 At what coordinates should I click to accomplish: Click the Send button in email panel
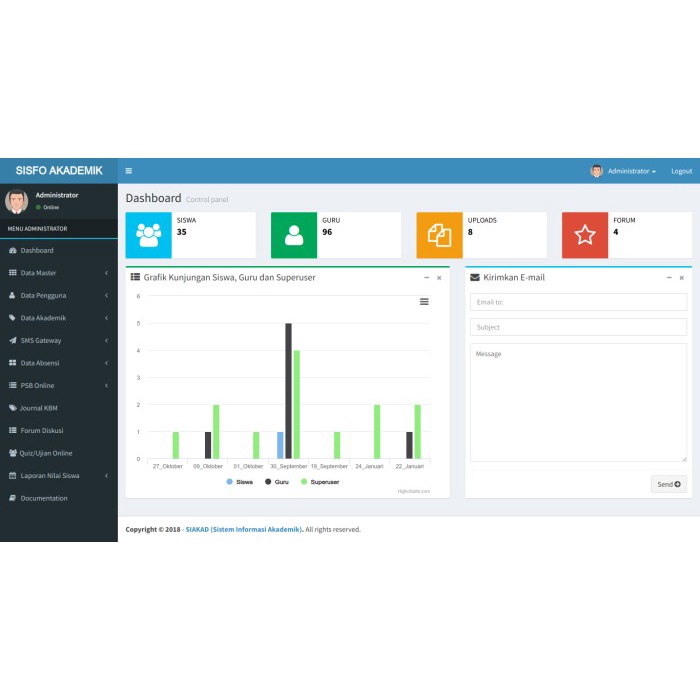click(x=669, y=484)
